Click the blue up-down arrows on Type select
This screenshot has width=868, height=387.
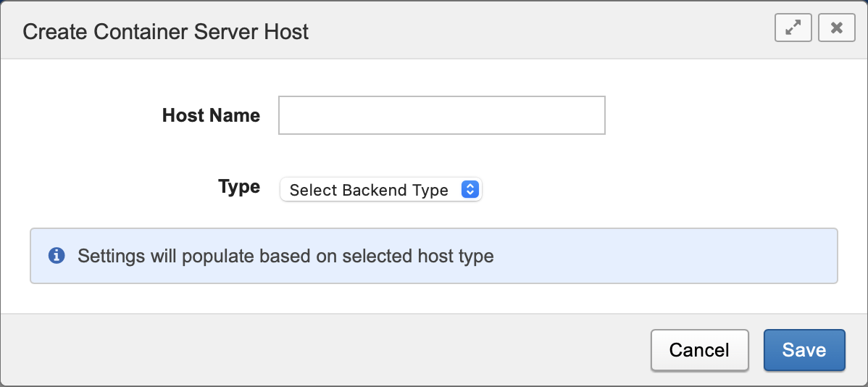click(470, 190)
